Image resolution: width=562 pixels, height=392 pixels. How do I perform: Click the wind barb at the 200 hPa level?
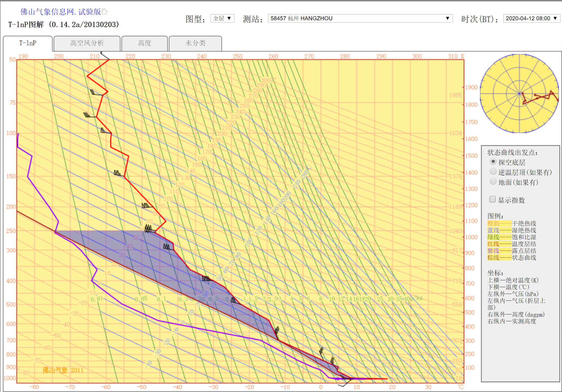(x=146, y=205)
